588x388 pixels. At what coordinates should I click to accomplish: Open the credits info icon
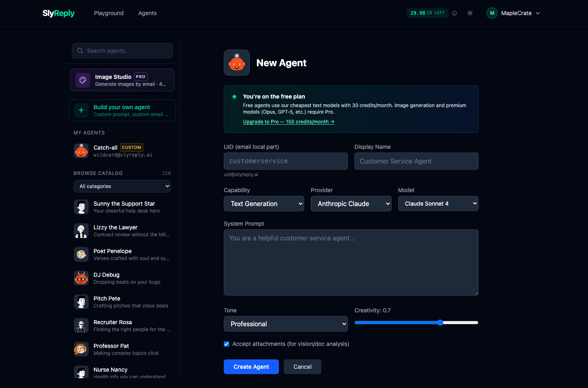(454, 13)
